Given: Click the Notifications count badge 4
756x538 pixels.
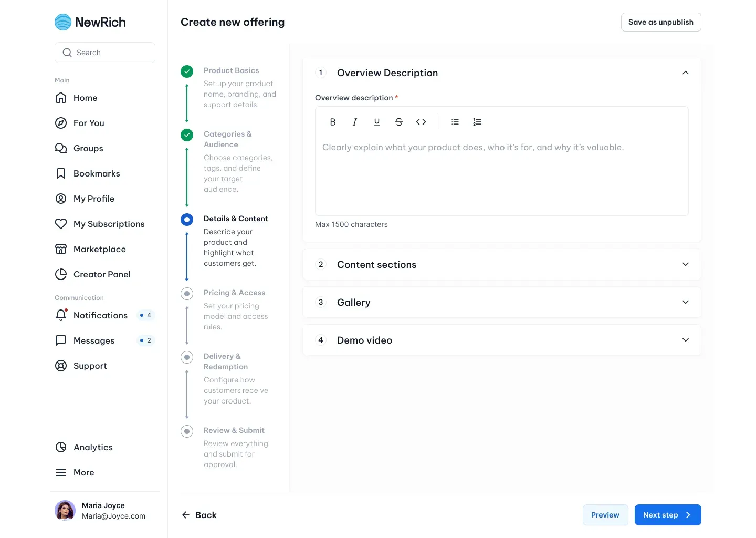Looking at the screenshot, I should (145, 315).
